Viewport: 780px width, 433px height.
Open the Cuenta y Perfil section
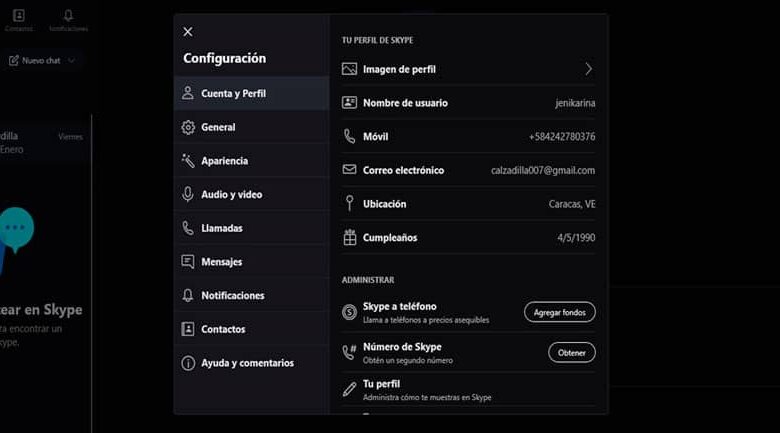[252, 94]
